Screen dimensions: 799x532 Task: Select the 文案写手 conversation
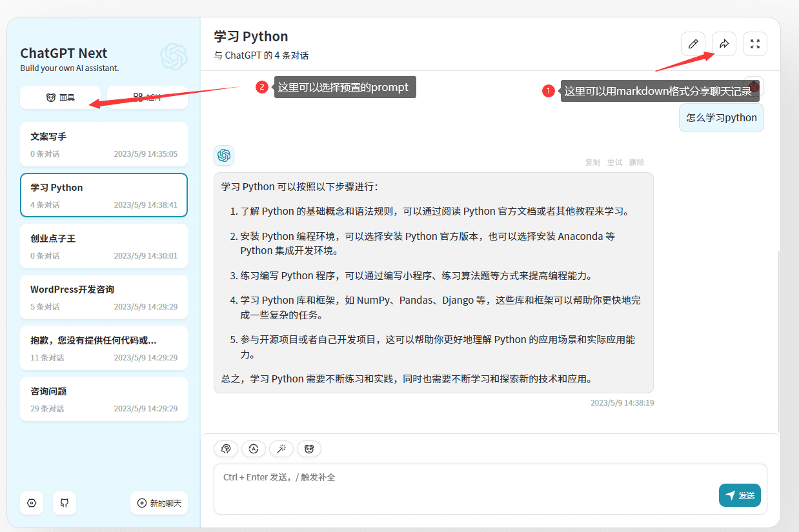104,144
